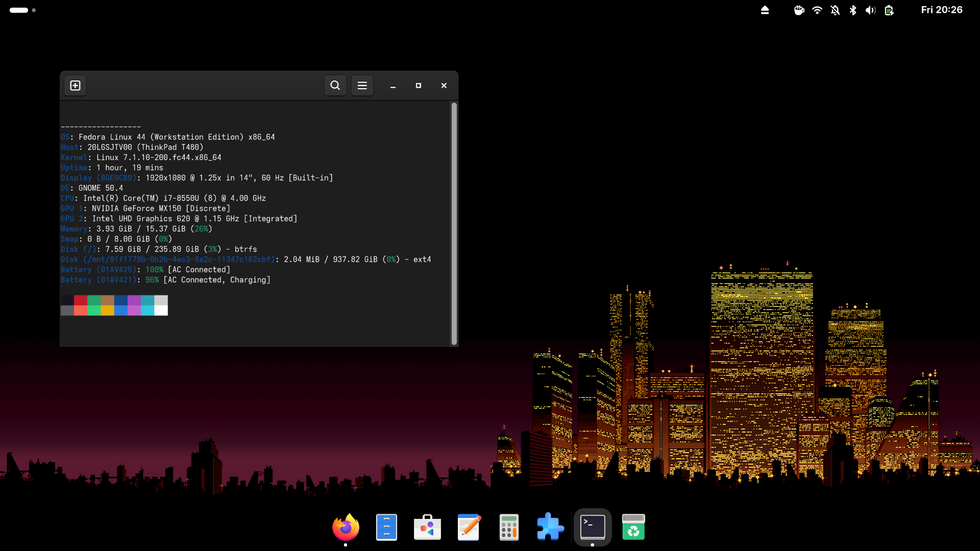Click the battery charging icon
Image resolution: width=980 pixels, height=551 pixels.
(889, 10)
